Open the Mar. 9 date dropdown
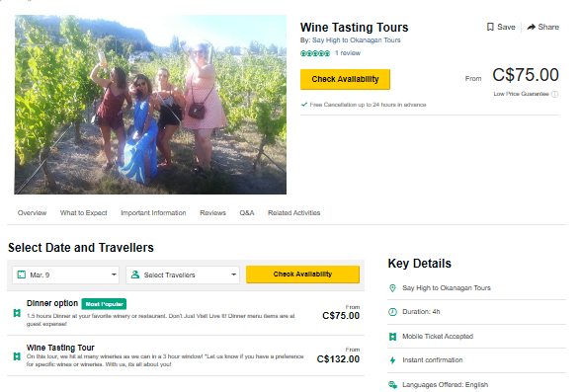This screenshot has width=579, height=392. [66, 274]
